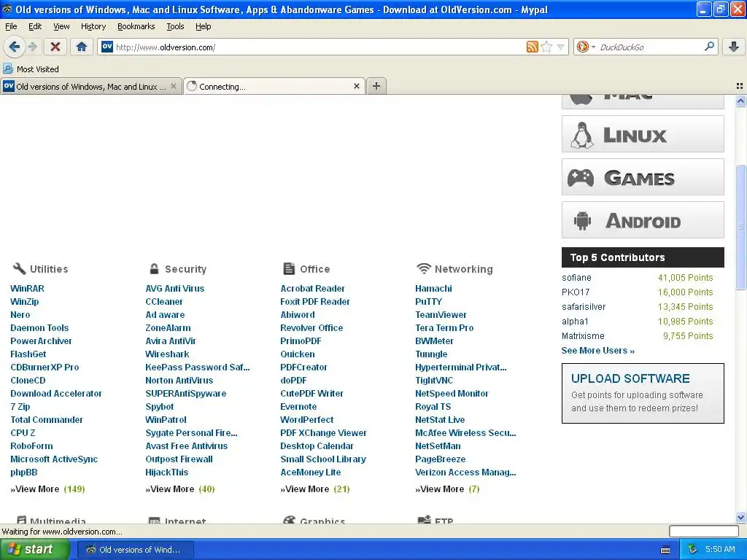Open the Bookmarks menu

(x=136, y=26)
